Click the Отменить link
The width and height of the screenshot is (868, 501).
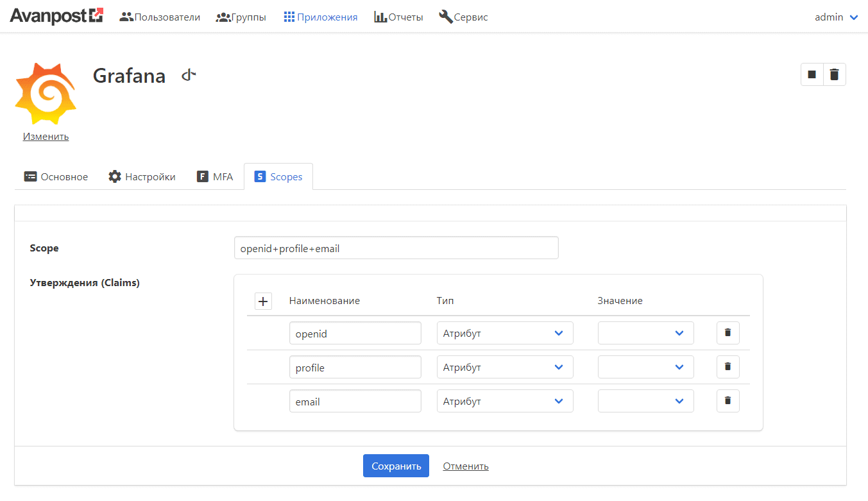point(466,466)
